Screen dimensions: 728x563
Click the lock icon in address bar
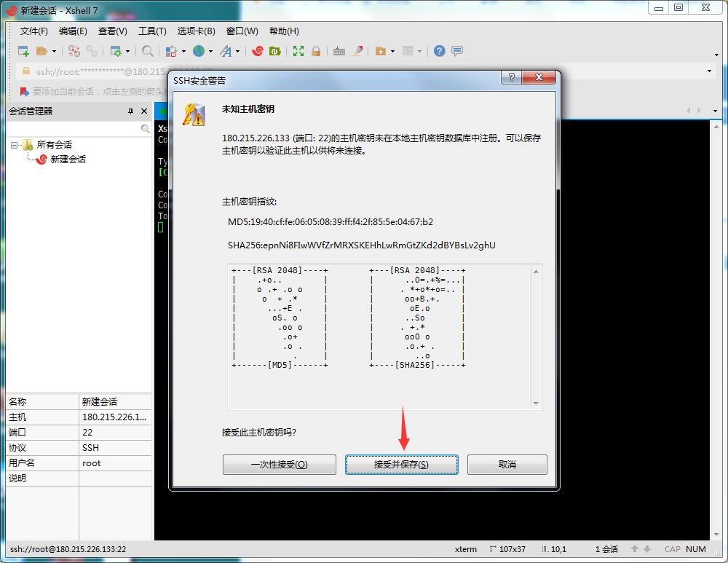pyautogui.click(x=26, y=71)
